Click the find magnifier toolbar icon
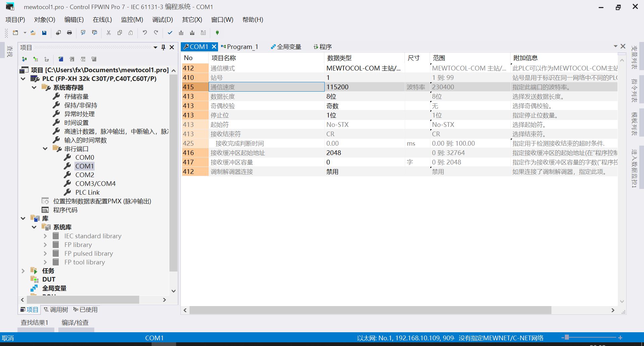The width and height of the screenshot is (644, 346). coord(83,33)
